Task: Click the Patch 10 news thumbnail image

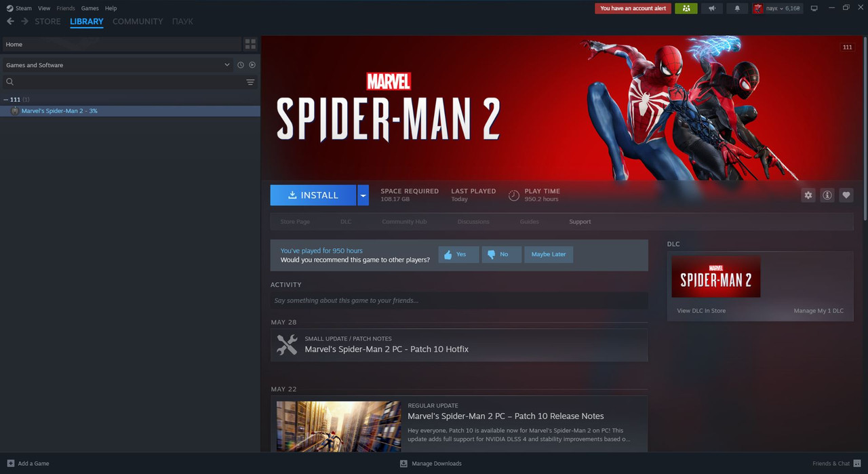Action: tap(338, 426)
